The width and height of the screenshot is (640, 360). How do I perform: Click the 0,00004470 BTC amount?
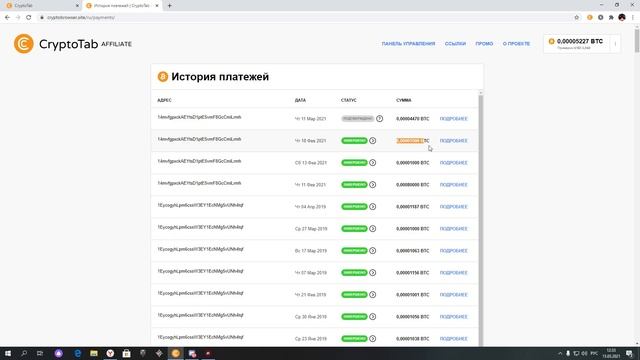click(413, 119)
